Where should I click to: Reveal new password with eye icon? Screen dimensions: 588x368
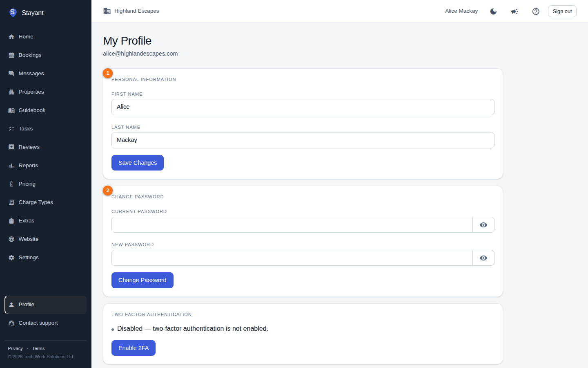coord(483,258)
